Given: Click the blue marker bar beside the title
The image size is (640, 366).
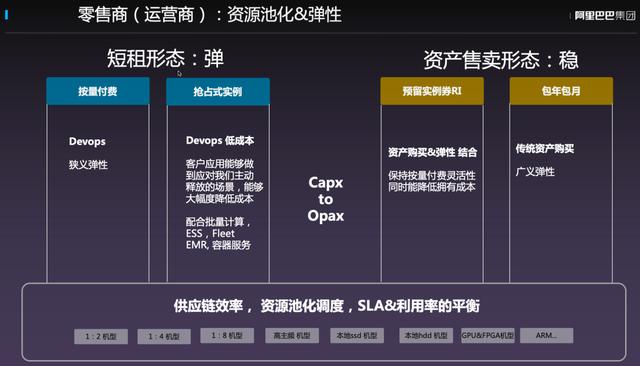Looking at the screenshot, I should [x=7, y=15].
